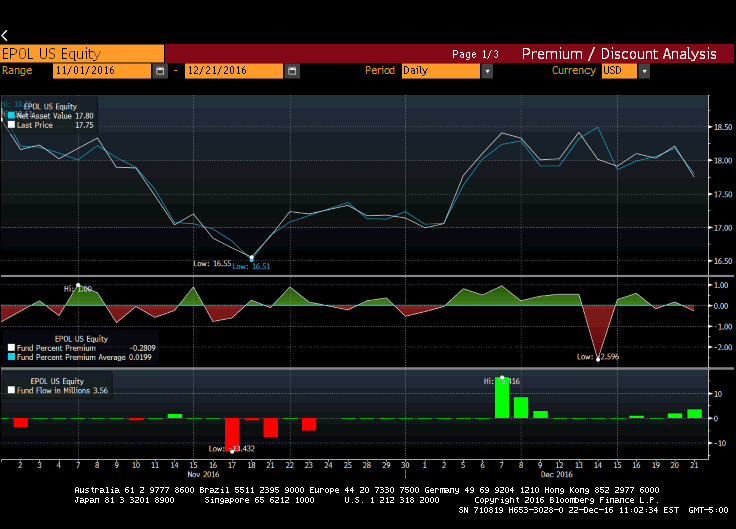
Task: Click the Dec 2016 axis label
Action: coord(557,475)
